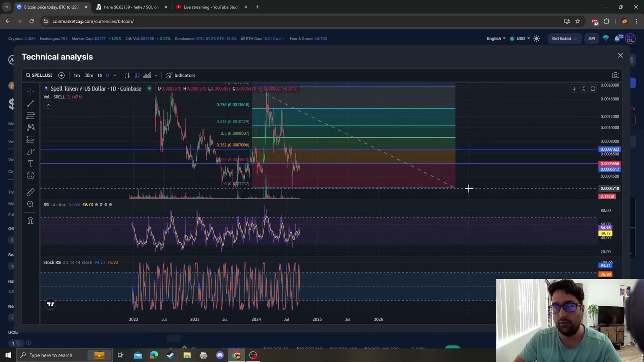Screen dimensions: 644x362
Task: Collapse the indicator legend arrow
Action: click(x=48, y=105)
